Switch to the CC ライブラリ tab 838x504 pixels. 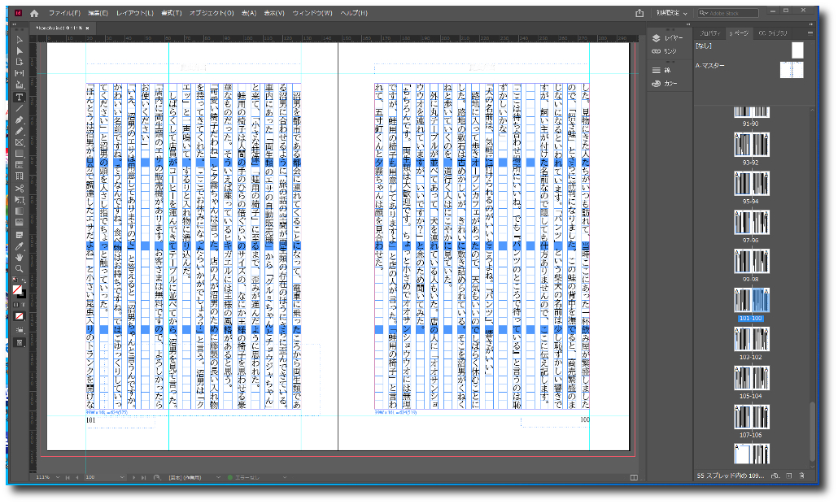772,33
